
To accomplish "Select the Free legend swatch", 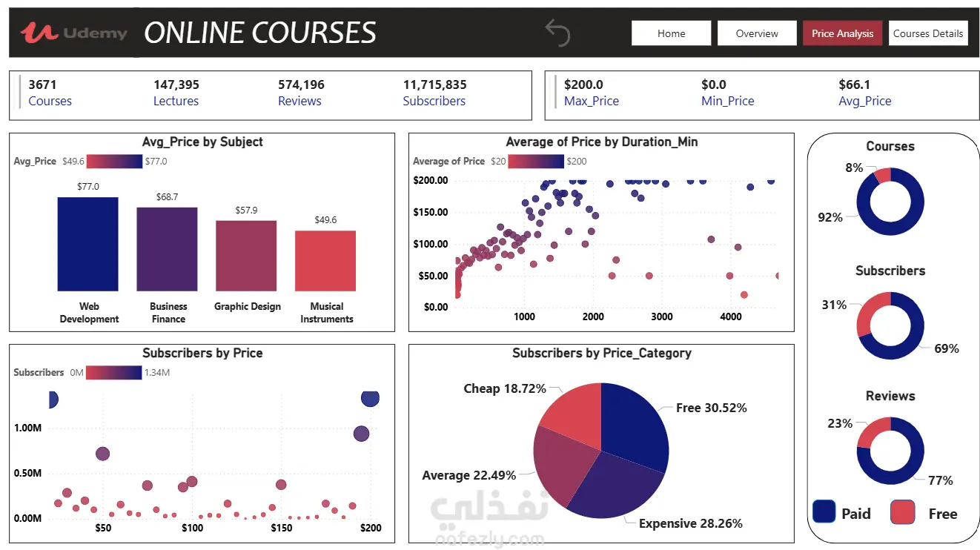I will 902,512.
